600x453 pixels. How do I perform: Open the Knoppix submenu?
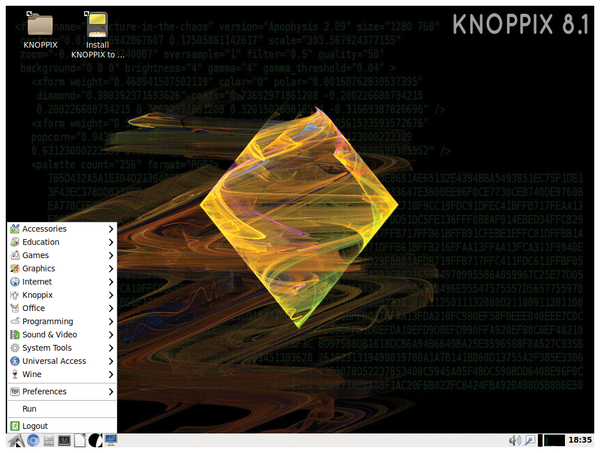tap(62, 295)
